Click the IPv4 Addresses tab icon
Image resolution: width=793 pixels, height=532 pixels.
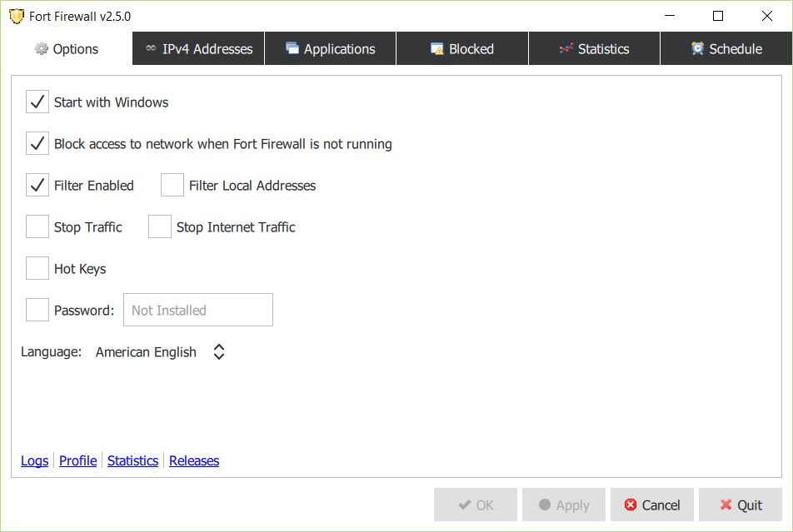coord(151,49)
